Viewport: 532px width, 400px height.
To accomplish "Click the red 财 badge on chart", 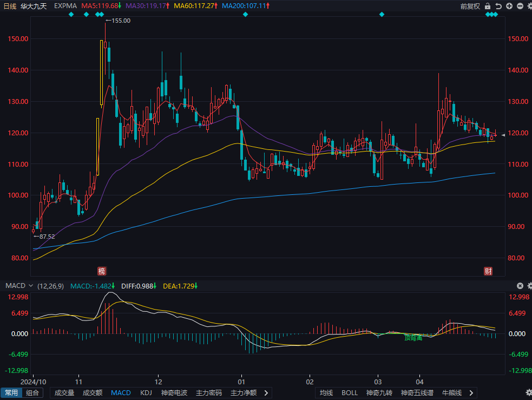I will pyautogui.click(x=488, y=271).
